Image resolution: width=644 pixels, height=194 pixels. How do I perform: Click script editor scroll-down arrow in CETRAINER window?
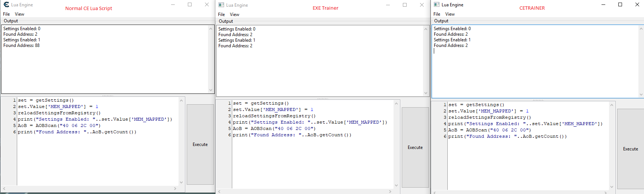tap(612, 187)
